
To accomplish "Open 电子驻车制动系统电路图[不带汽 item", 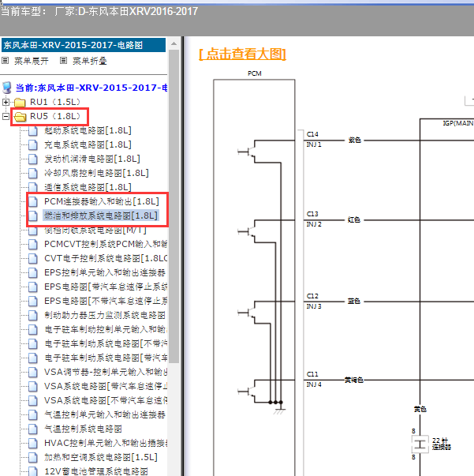I will (106, 343).
